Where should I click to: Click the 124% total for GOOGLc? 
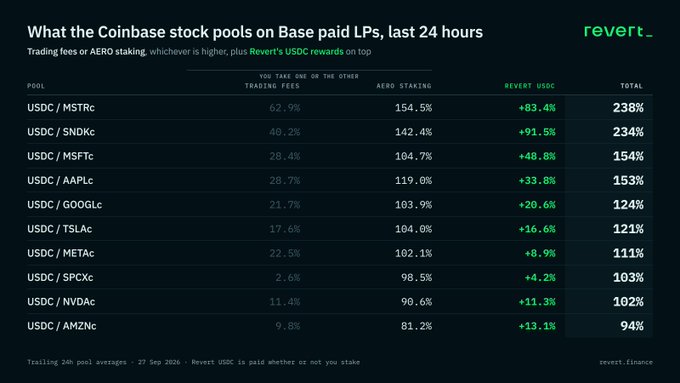[x=628, y=205]
